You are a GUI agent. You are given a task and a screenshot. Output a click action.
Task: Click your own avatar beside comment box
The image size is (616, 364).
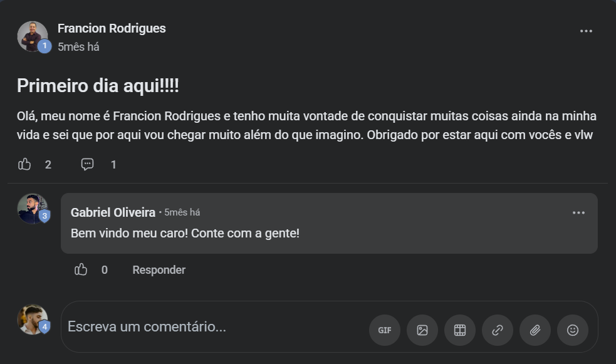[32, 320]
